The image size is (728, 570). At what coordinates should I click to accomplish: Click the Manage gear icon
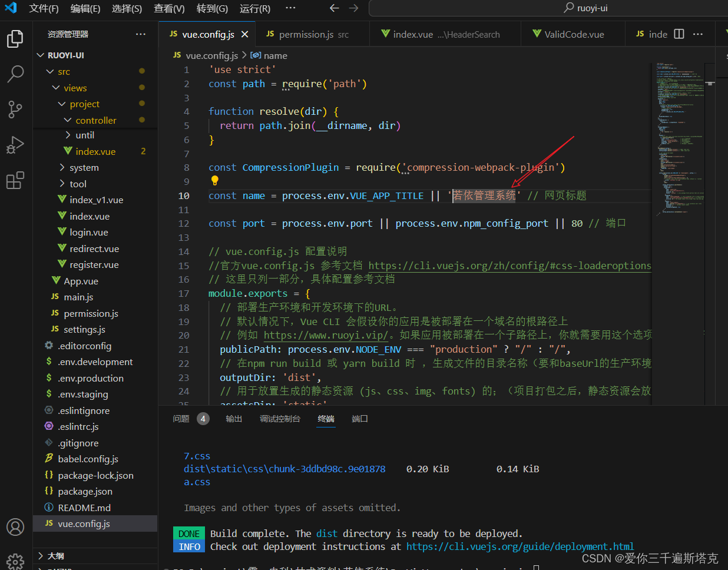tap(15, 560)
